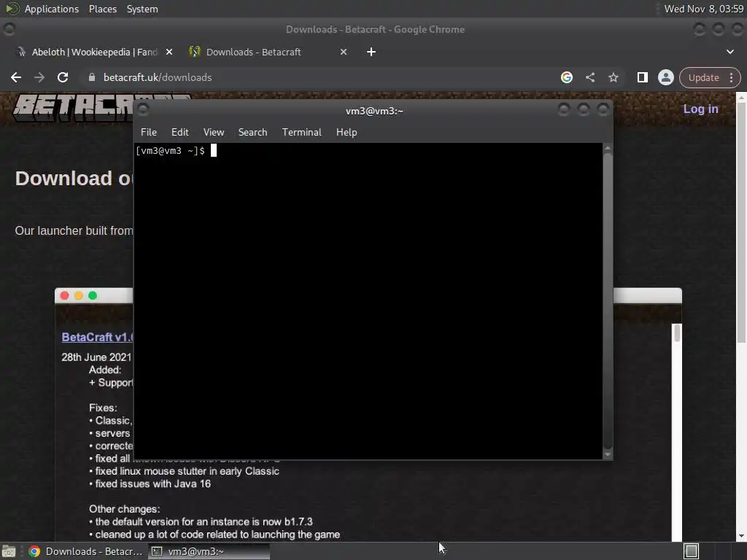Click the address bar URL

[x=158, y=77]
